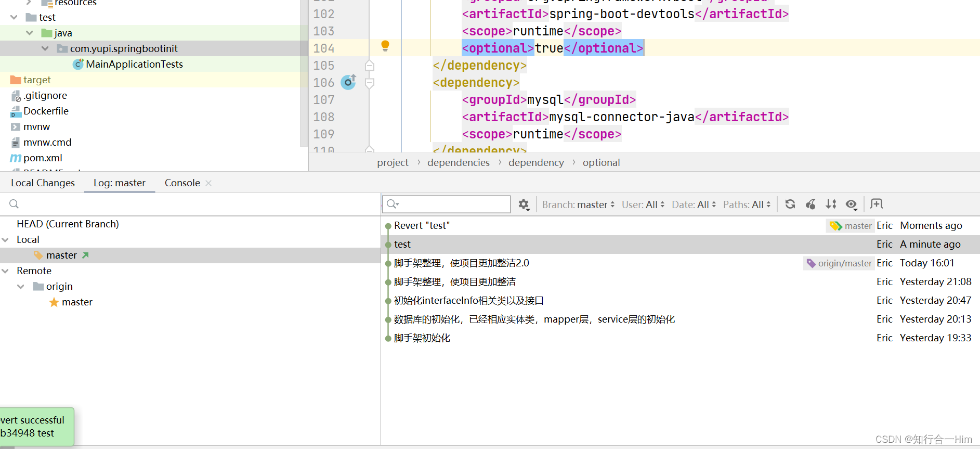Select the origin master remote branch

(x=77, y=302)
